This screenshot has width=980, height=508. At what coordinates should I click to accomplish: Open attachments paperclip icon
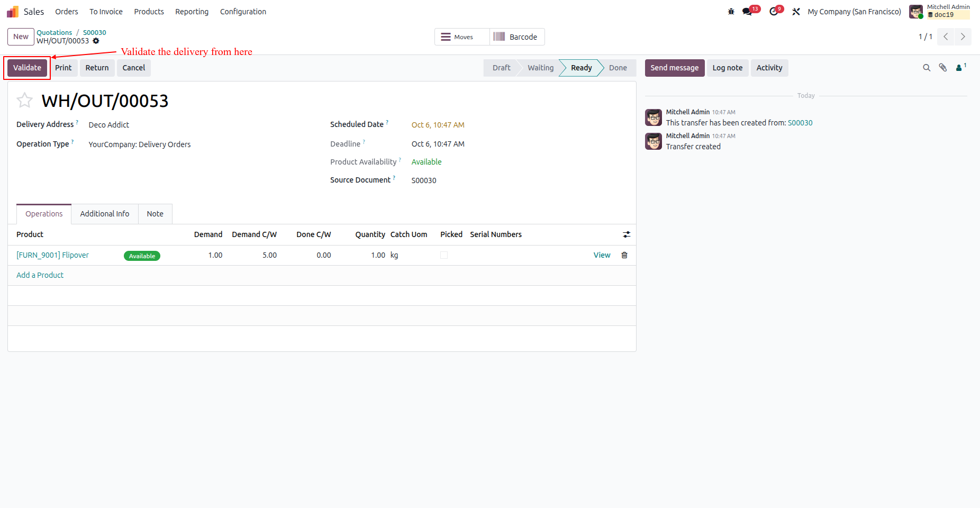click(x=943, y=68)
